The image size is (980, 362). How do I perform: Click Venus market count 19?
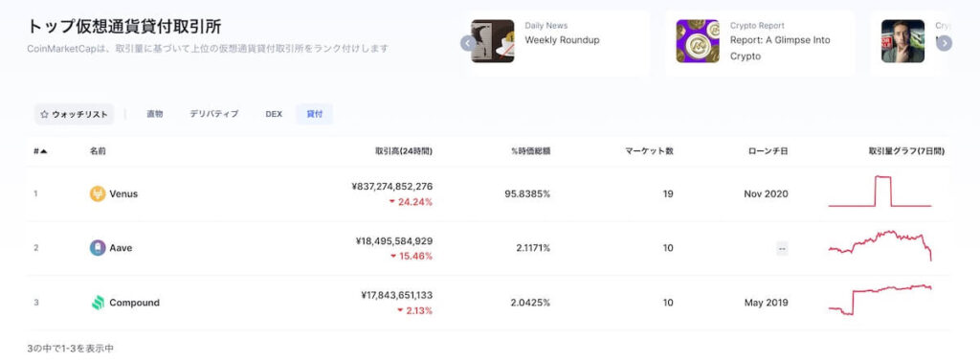668,193
